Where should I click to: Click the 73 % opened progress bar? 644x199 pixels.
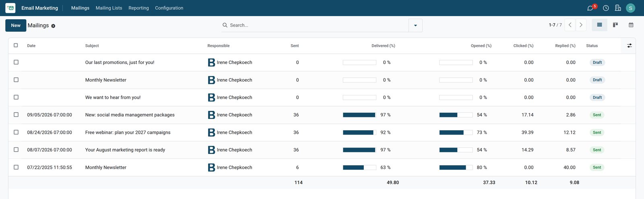coord(456,132)
